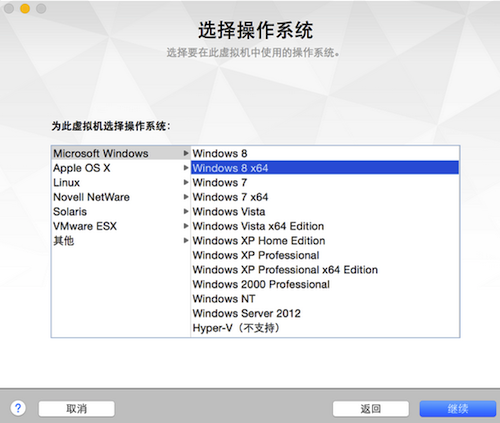Choose Windows 7 (non-x64) entry
This screenshot has height=423, width=500.
click(x=325, y=183)
